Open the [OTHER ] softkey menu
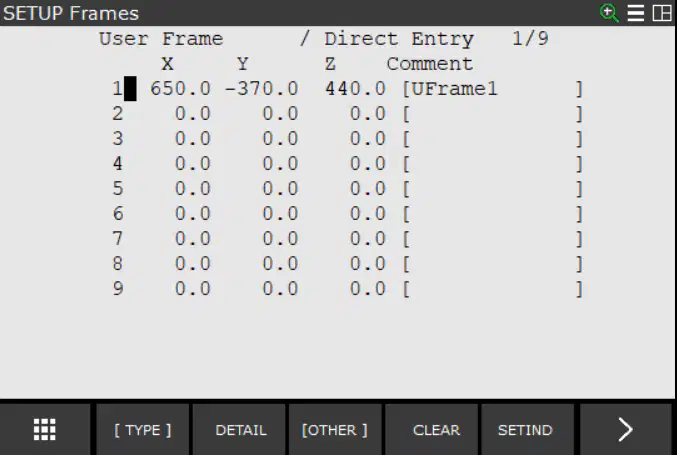Image resolution: width=677 pixels, height=455 pixels. (x=335, y=430)
